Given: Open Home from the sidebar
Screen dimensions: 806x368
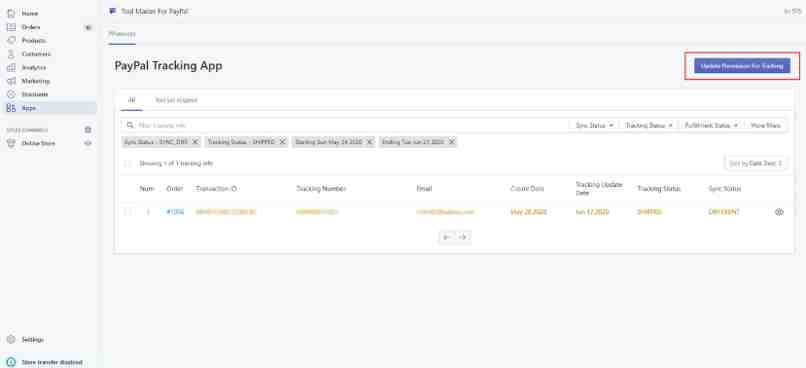Looking at the screenshot, I should pyautogui.click(x=29, y=13).
